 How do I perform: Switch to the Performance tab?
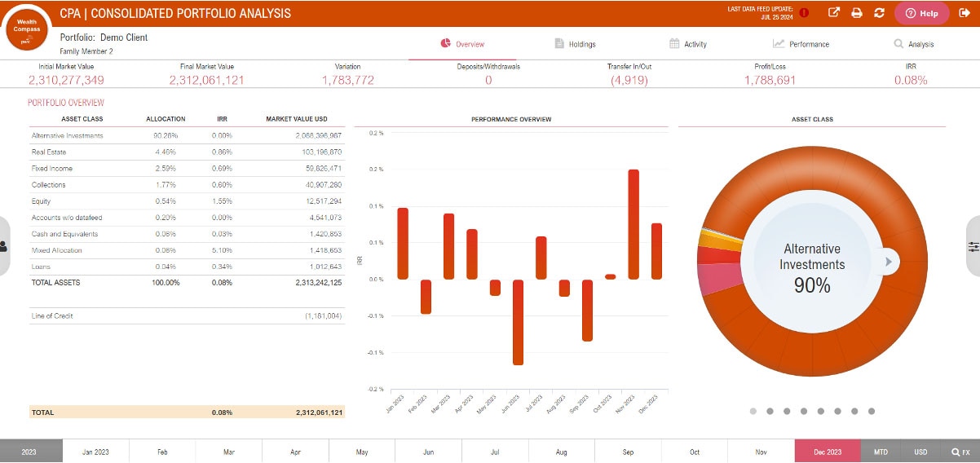801,44
